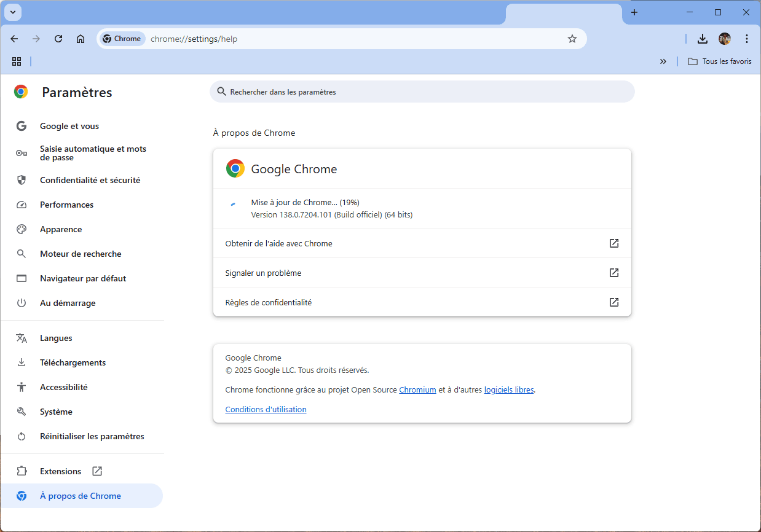Select À propos de Chrome
The height and width of the screenshot is (532, 761).
click(82, 496)
